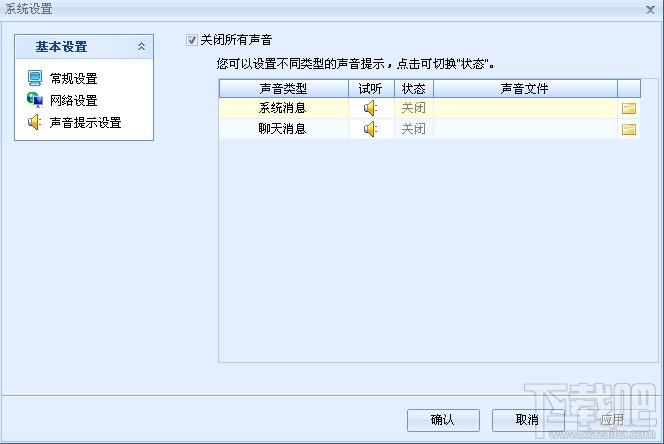Click the 聊天消息 sound file field
Screen dimensions: 664x444
click(x=525, y=129)
